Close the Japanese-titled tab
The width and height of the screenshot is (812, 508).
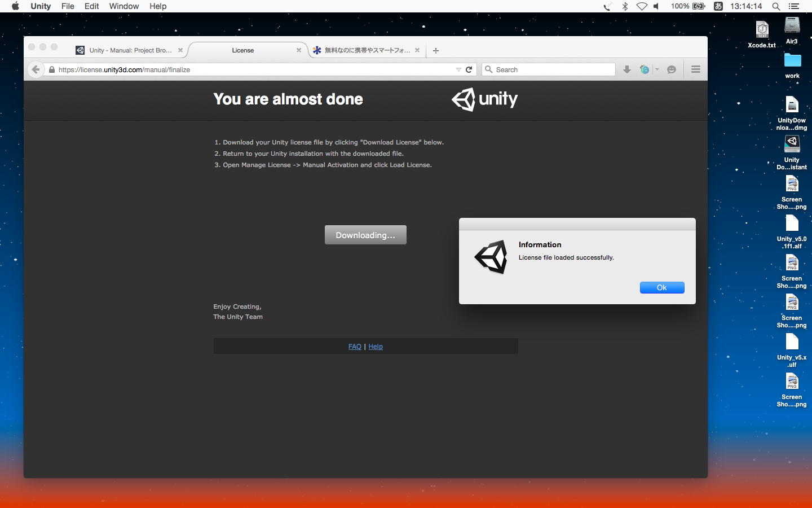417,50
